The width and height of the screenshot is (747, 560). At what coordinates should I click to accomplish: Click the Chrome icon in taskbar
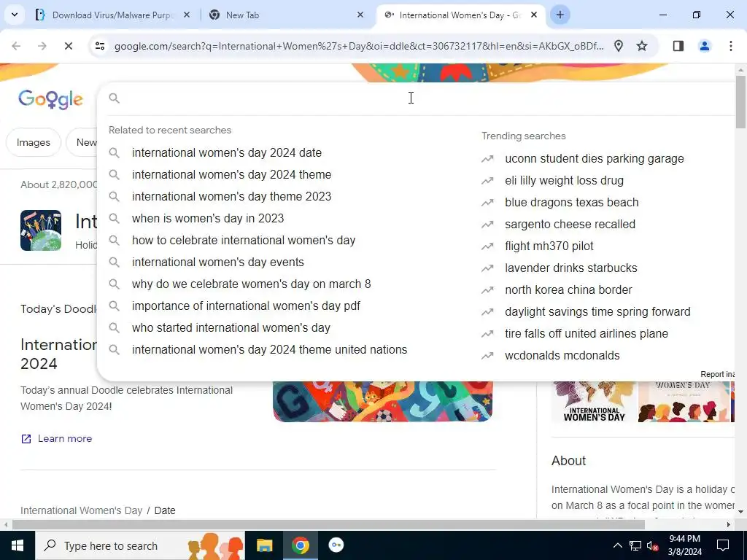tap(300, 545)
